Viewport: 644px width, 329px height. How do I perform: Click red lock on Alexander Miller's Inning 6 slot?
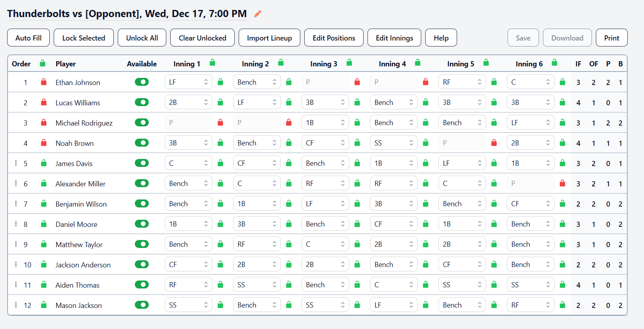562,183
